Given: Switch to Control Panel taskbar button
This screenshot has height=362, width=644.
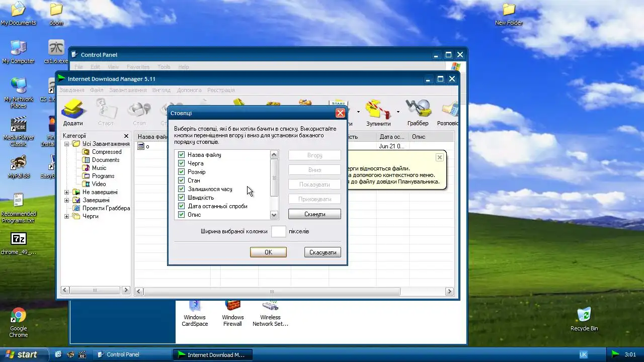Looking at the screenshot, I should (133, 354).
